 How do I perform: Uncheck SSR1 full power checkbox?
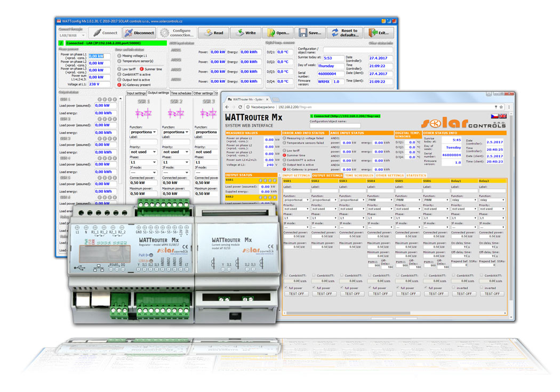point(286,287)
